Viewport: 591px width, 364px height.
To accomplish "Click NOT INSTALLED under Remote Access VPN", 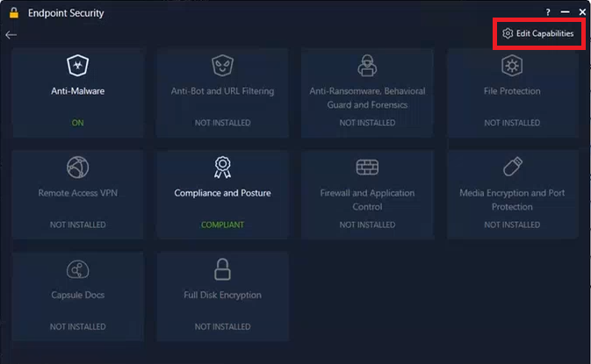I will [77, 225].
